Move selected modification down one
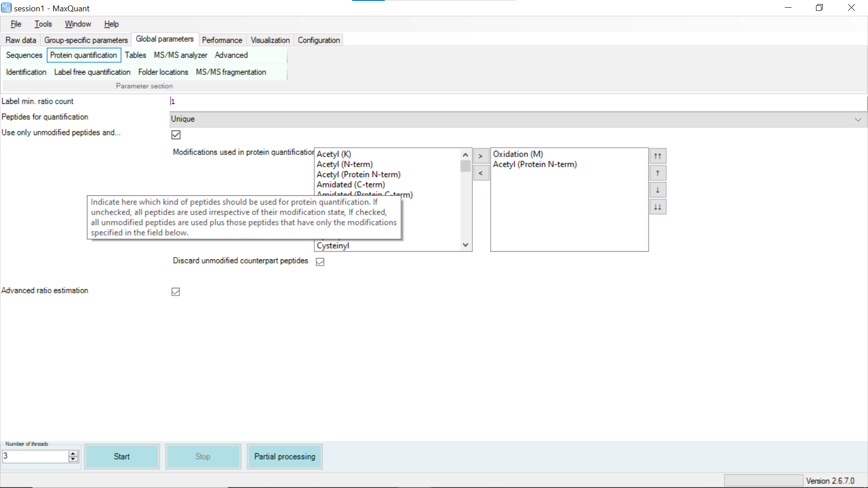The width and height of the screenshot is (868, 488). (x=657, y=190)
